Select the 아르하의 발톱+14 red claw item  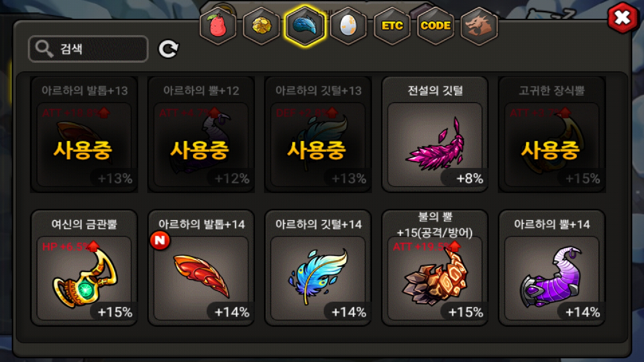click(201, 268)
